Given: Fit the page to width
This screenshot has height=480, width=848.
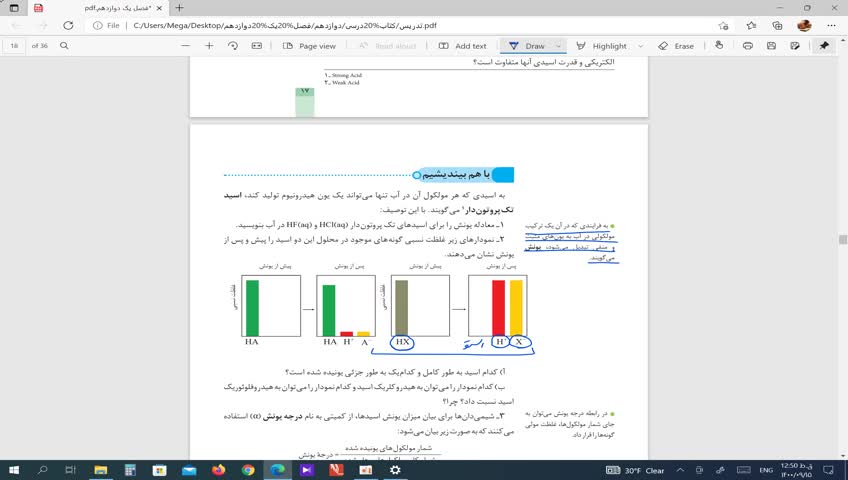Looking at the screenshot, I should (x=257, y=46).
